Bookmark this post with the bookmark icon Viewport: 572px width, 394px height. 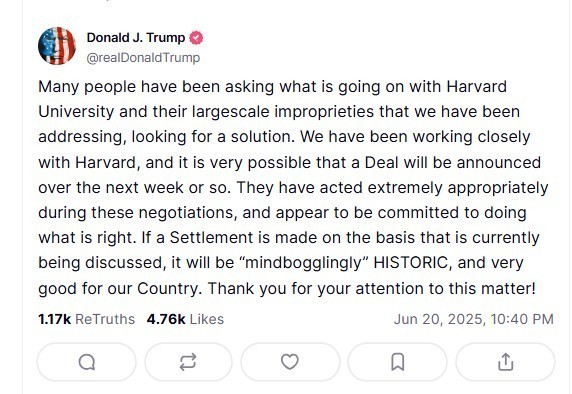coord(397,362)
